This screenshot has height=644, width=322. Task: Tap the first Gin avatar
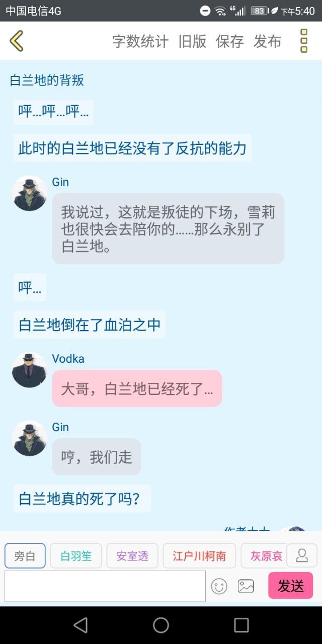pos(29,193)
